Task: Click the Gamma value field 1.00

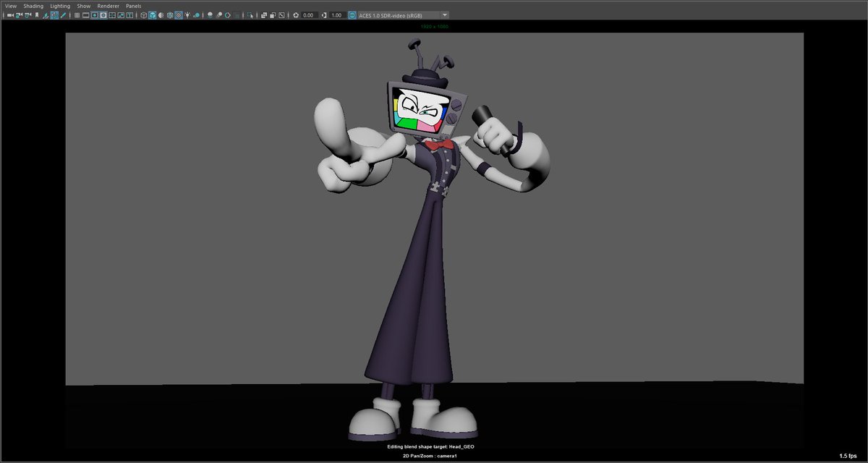Action: tap(338, 15)
